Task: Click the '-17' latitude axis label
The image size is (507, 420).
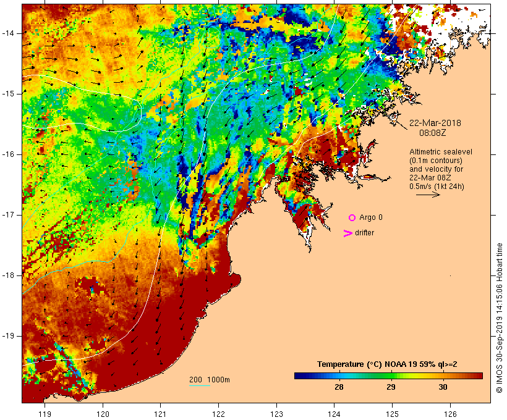Action: pyautogui.click(x=7, y=215)
